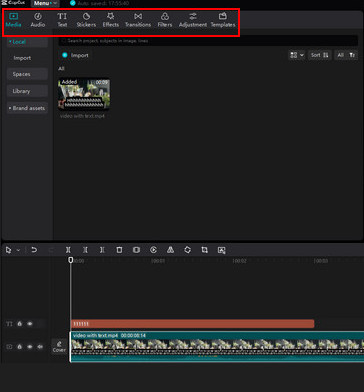Switch to the Templates tab
This screenshot has height=392, width=364.
pyautogui.click(x=223, y=20)
